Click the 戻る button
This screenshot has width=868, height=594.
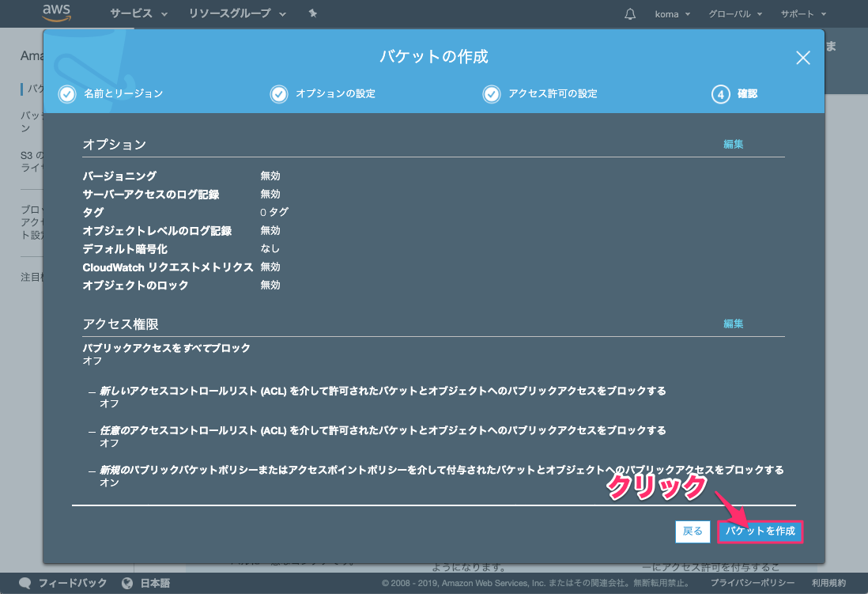[693, 532]
